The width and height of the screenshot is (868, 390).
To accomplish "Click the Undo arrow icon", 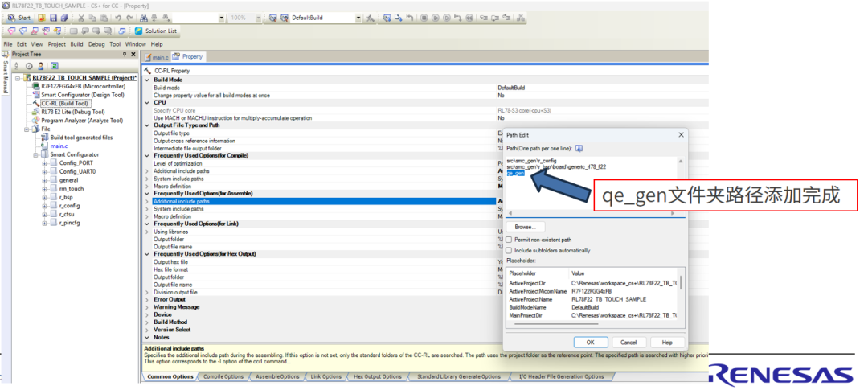I will (117, 18).
